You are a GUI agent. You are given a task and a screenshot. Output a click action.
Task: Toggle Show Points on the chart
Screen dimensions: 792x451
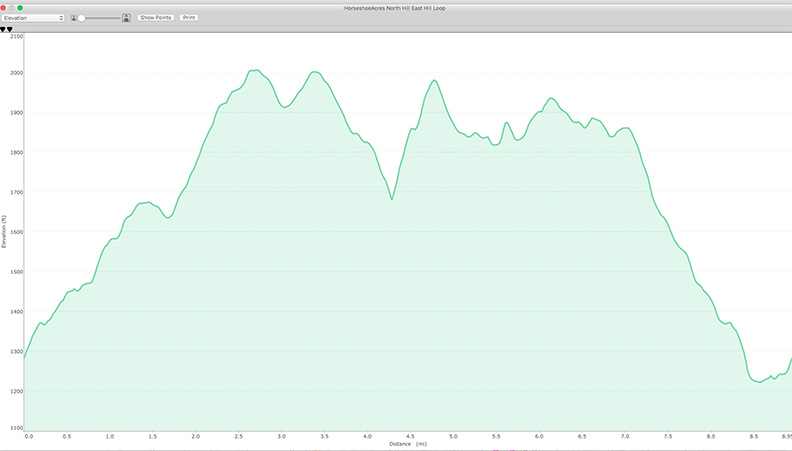[155, 18]
